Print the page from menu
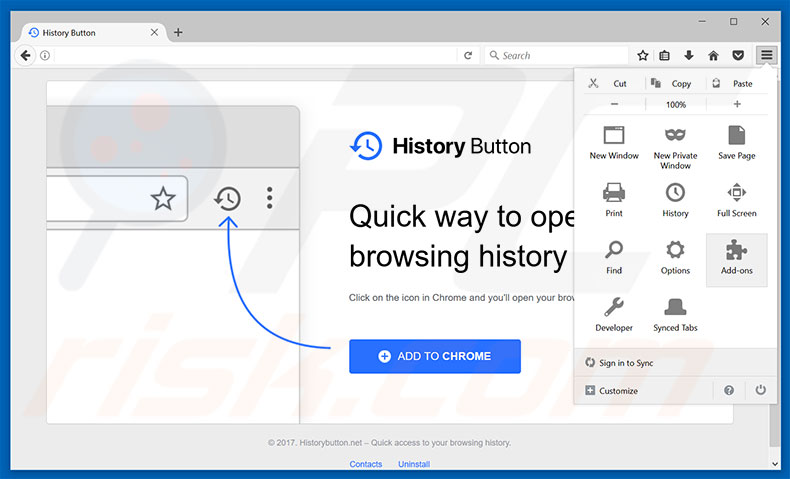The width and height of the screenshot is (790, 479). pos(614,200)
